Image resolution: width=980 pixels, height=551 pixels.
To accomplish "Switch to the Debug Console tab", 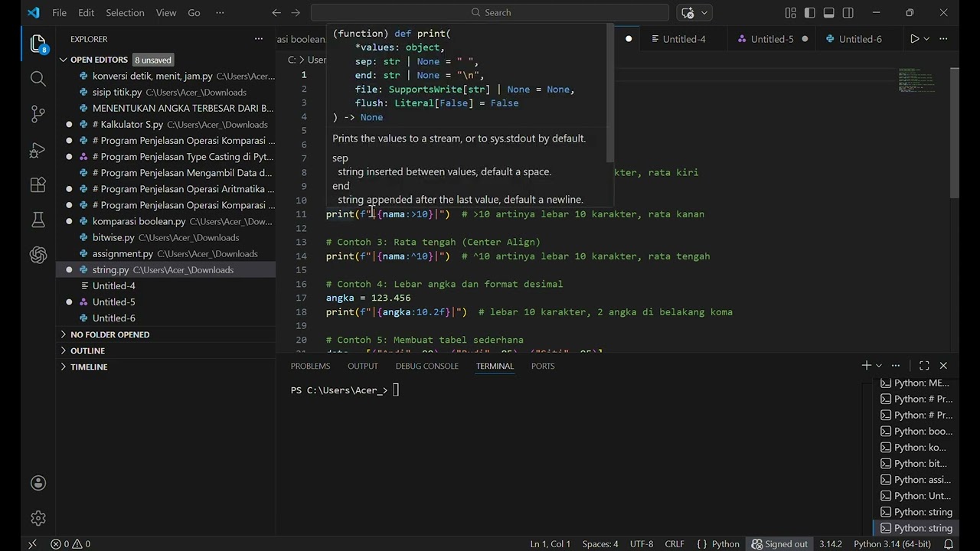I will coord(426,366).
